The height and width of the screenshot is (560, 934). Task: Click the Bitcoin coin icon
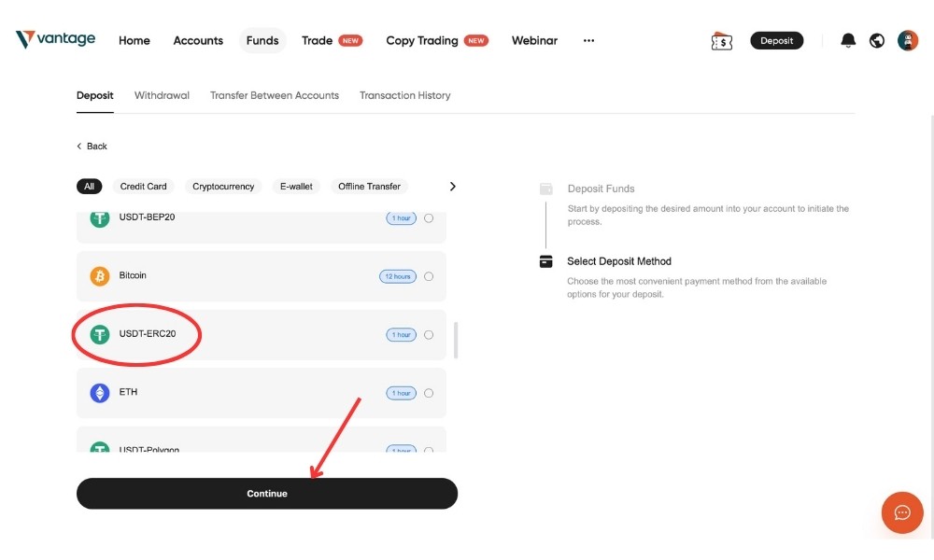click(100, 276)
